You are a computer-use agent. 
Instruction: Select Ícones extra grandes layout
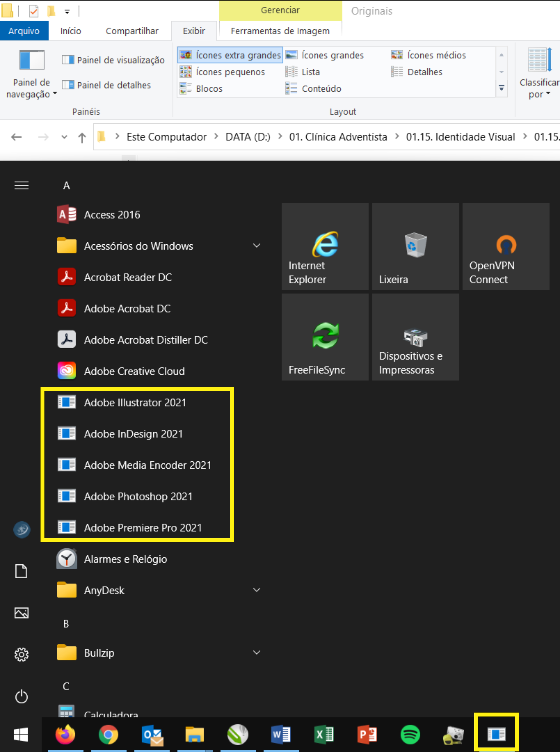click(x=230, y=55)
